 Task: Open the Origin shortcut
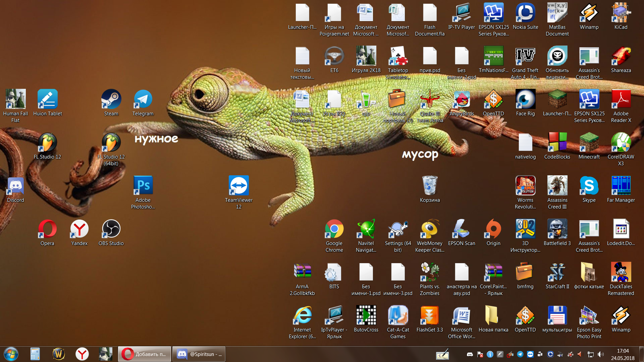click(x=493, y=232)
